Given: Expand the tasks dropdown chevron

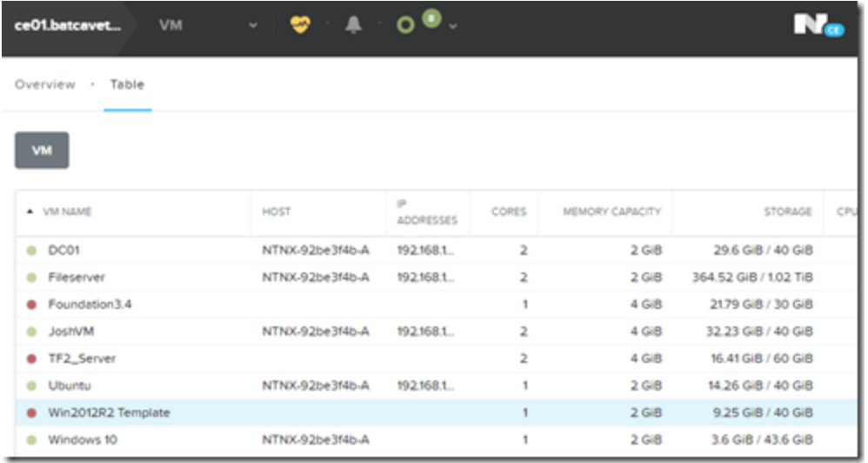Looking at the screenshot, I should tap(453, 26).
